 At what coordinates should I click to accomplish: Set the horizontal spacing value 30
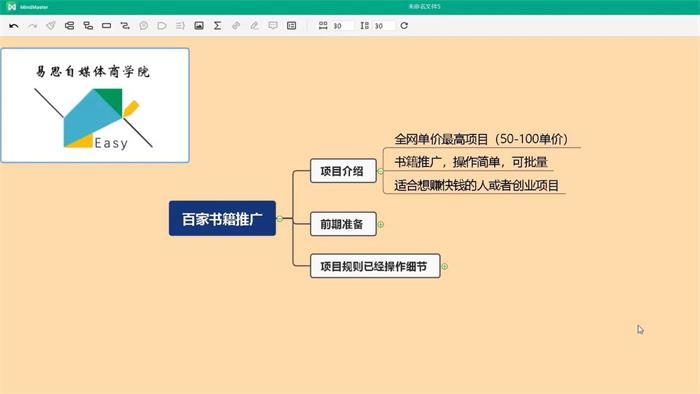[x=342, y=26]
